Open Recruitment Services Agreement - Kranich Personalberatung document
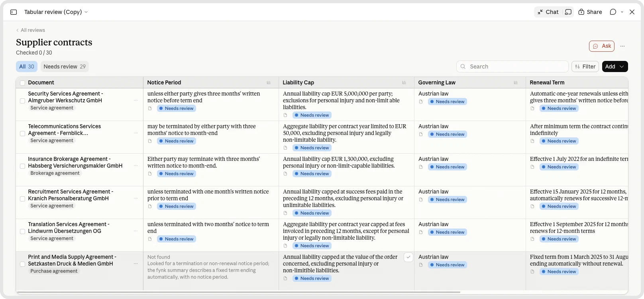644x299 pixels. coord(71,195)
